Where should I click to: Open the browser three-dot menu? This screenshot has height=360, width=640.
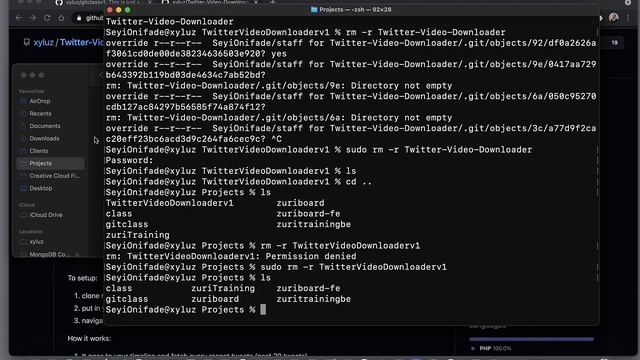pyautogui.click(x=628, y=18)
